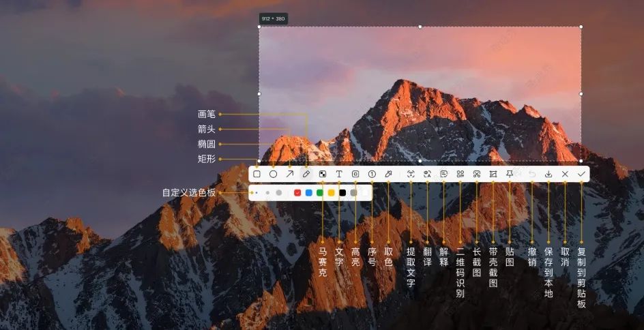Confirm and copy screenshot to clipboard
The image size is (644, 330).
[x=581, y=175]
